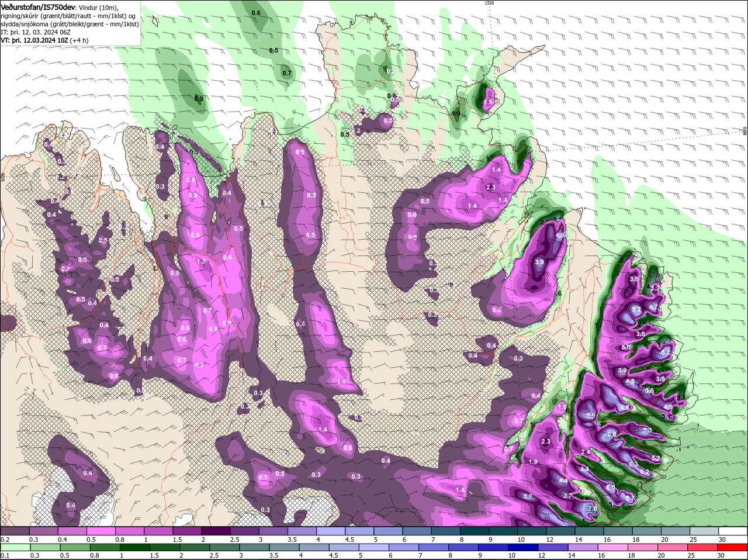Click the 0.1 pale green swatch in the rain legend

coord(15,547)
